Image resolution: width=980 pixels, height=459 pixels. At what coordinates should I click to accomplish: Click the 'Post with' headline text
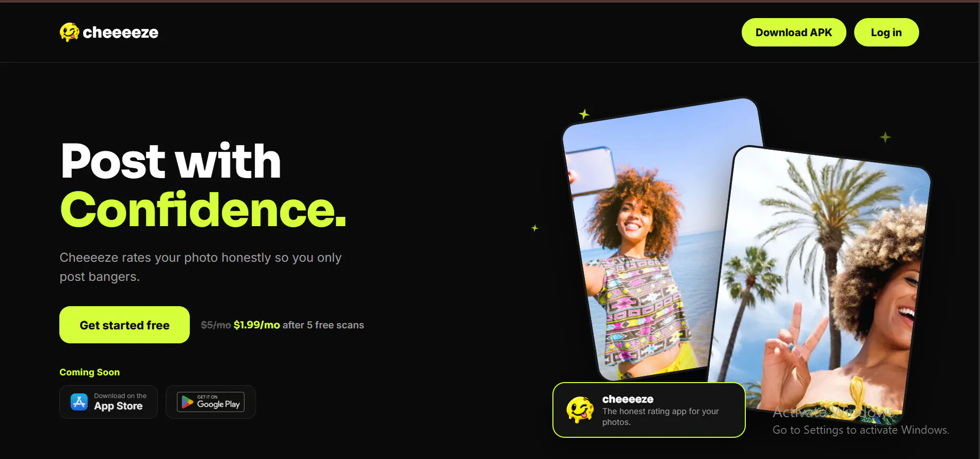pyautogui.click(x=171, y=161)
